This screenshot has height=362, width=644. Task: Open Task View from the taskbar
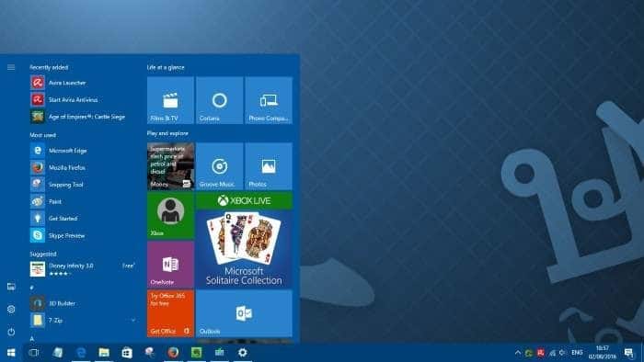click(x=34, y=353)
